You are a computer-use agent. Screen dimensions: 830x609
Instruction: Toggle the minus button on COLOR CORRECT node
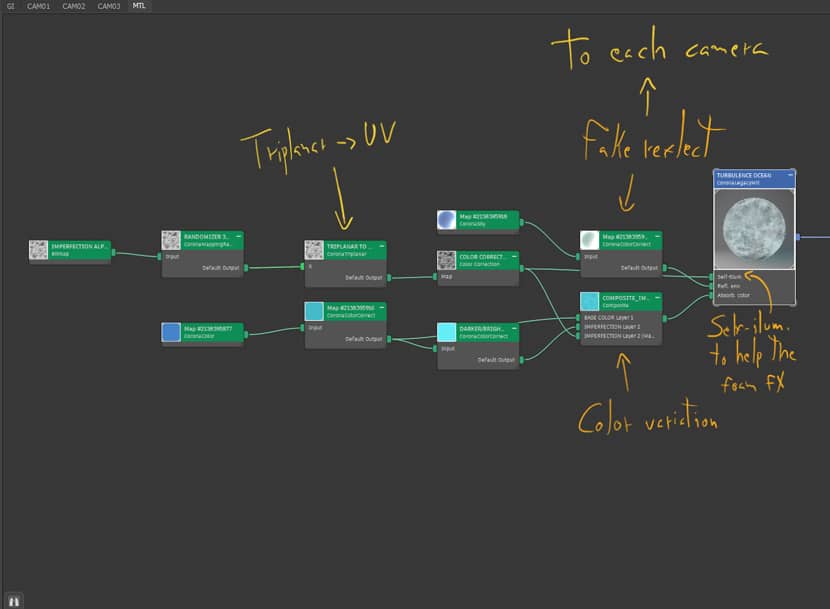click(x=514, y=255)
